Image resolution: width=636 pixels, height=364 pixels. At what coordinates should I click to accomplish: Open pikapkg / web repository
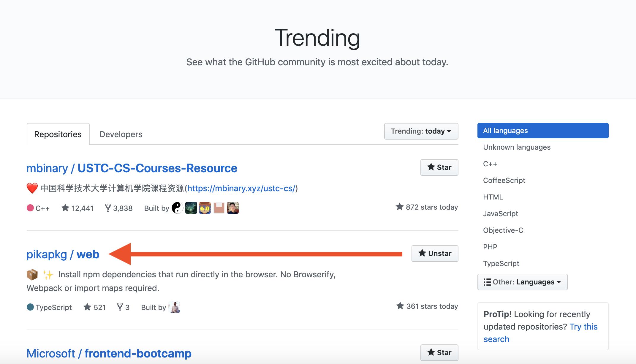pyautogui.click(x=63, y=254)
